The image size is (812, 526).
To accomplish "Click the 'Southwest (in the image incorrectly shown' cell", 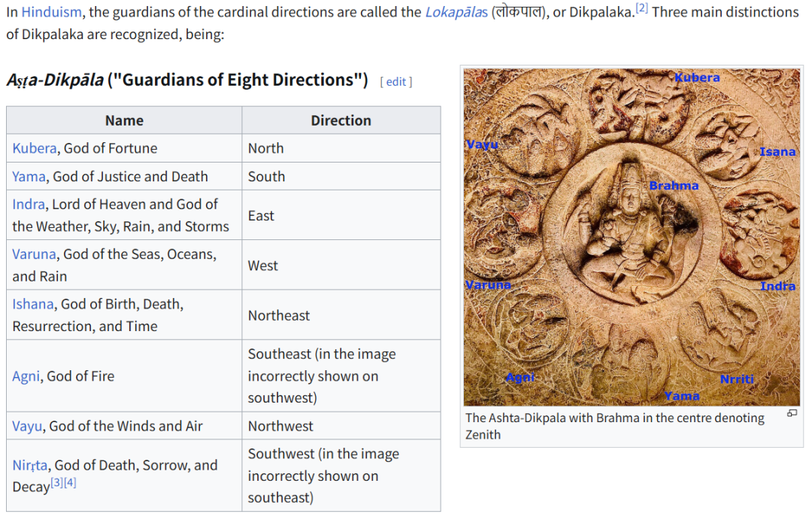I will [x=341, y=476].
